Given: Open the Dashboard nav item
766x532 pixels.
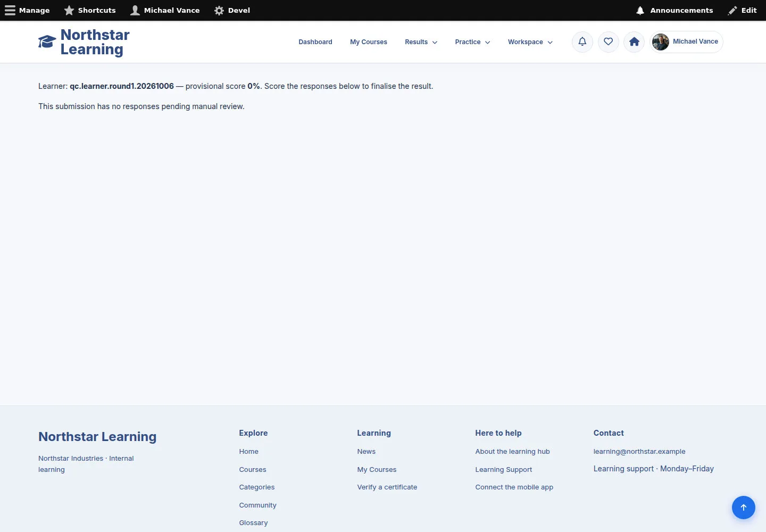Looking at the screenshot, I should 315,42.
